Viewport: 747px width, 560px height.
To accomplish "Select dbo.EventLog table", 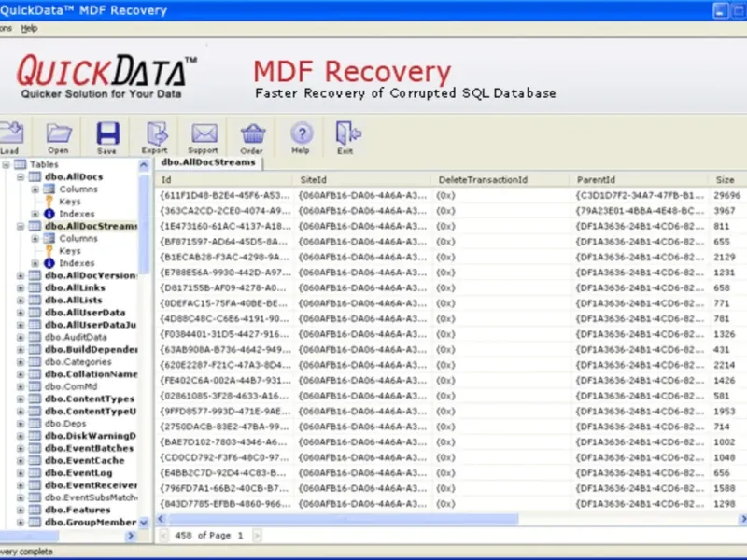I will tap(78, 473).
